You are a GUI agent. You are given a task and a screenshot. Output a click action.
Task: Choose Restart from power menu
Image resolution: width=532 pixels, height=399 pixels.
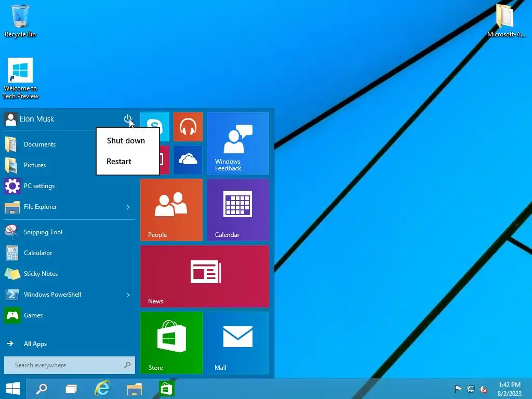tap(119, 162)
